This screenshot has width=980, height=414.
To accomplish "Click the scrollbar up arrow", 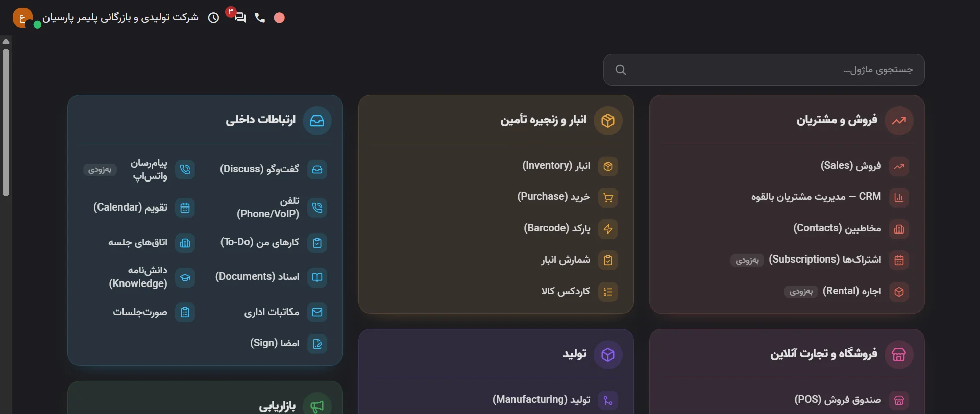I will coord(6,41).
